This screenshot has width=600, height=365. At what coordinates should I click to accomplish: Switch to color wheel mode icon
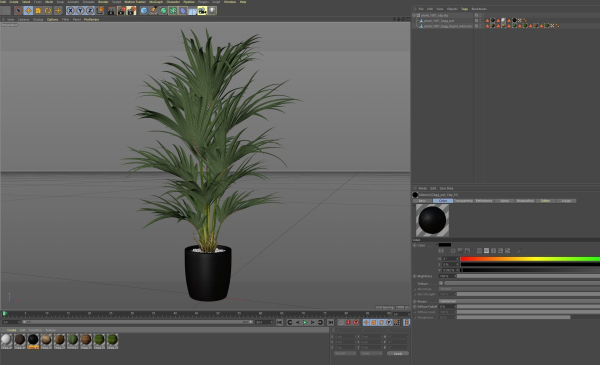(x=453, y=251)
